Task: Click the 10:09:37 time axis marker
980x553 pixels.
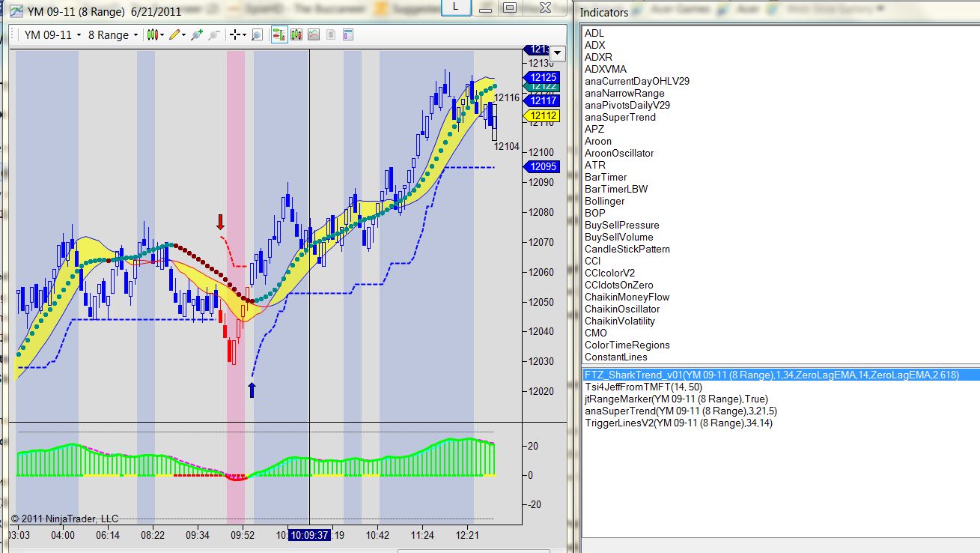Action: click(x=309, y=535)
